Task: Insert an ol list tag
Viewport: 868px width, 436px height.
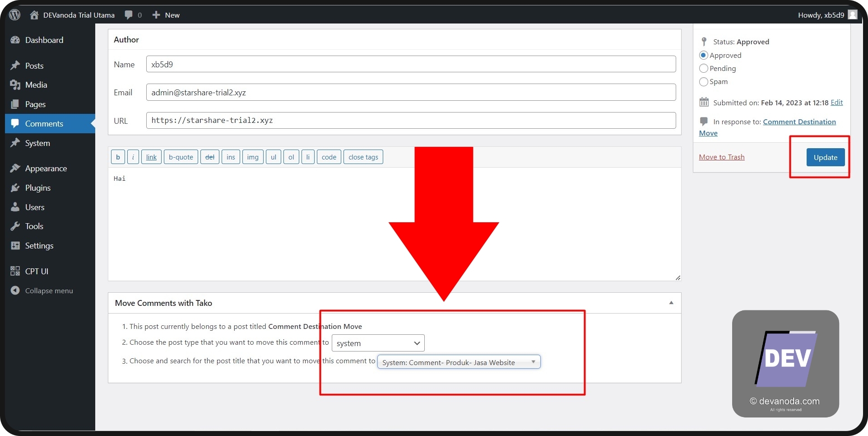Action: click(291, 157)
